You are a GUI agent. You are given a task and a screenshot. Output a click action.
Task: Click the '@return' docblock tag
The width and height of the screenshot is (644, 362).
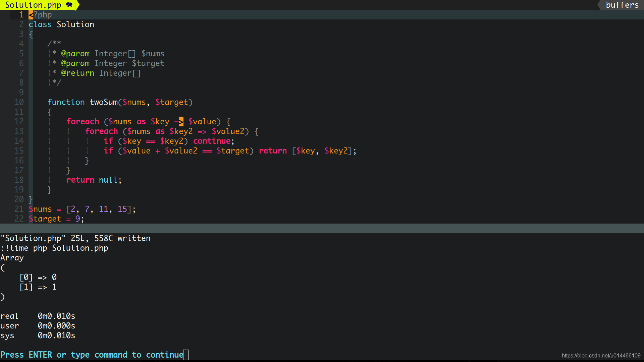click(x=77, y=73)
